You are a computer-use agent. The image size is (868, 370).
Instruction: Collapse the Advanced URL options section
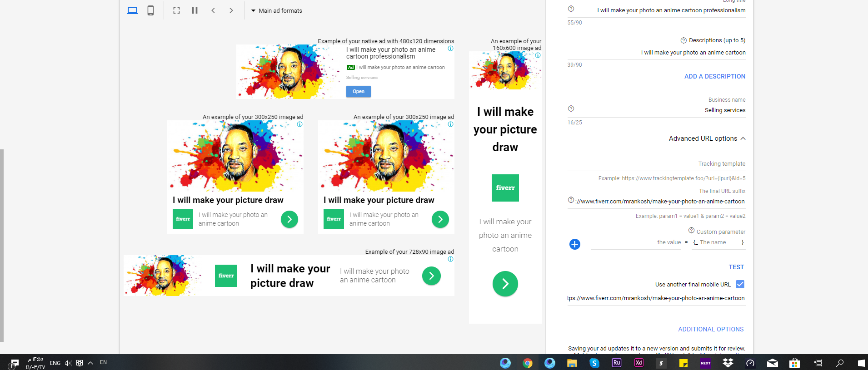(x=743, y=138)
